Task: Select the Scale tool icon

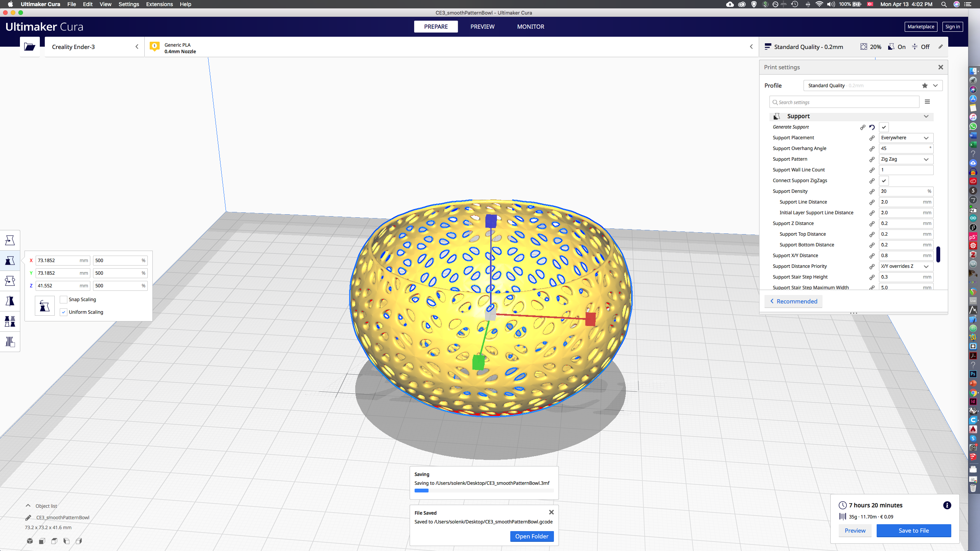Action: pos(10,261)
